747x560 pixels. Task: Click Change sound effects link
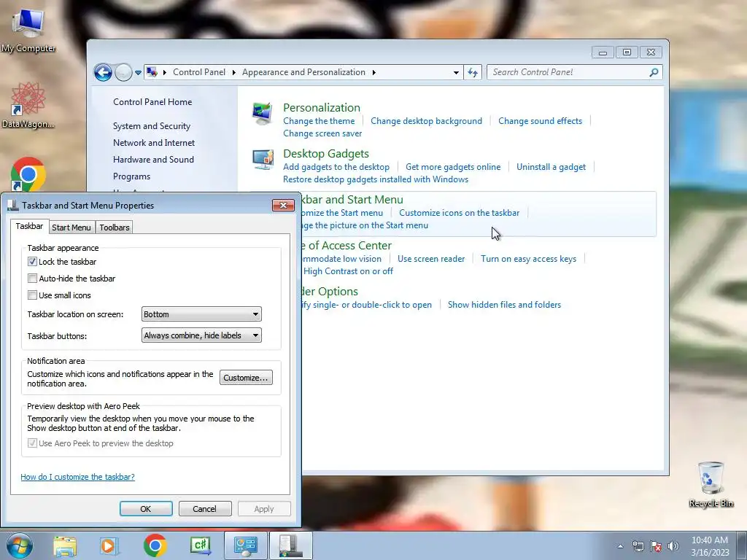[x=541, y=121]
